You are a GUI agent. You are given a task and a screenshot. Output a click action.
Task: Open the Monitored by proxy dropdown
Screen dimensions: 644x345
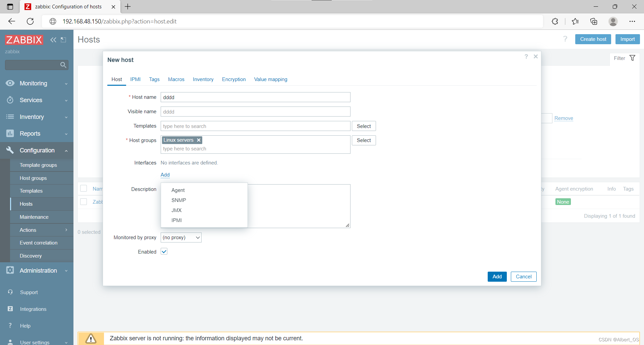(x=181, y=237)
